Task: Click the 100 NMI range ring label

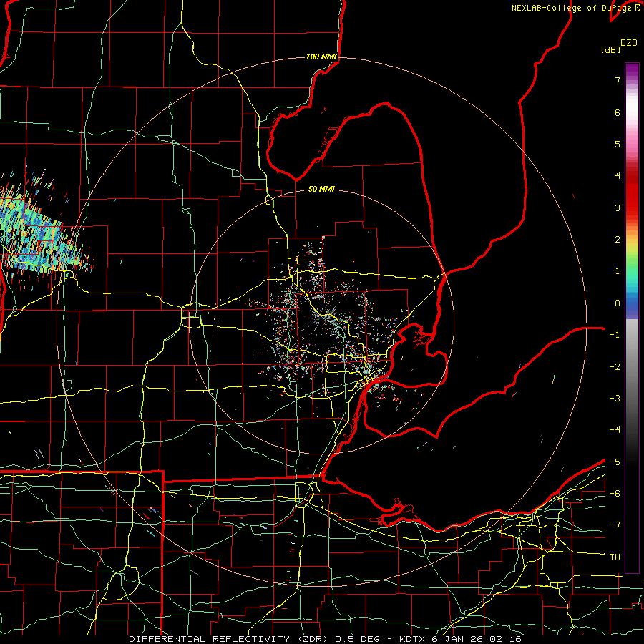Action: pos(321,57)
